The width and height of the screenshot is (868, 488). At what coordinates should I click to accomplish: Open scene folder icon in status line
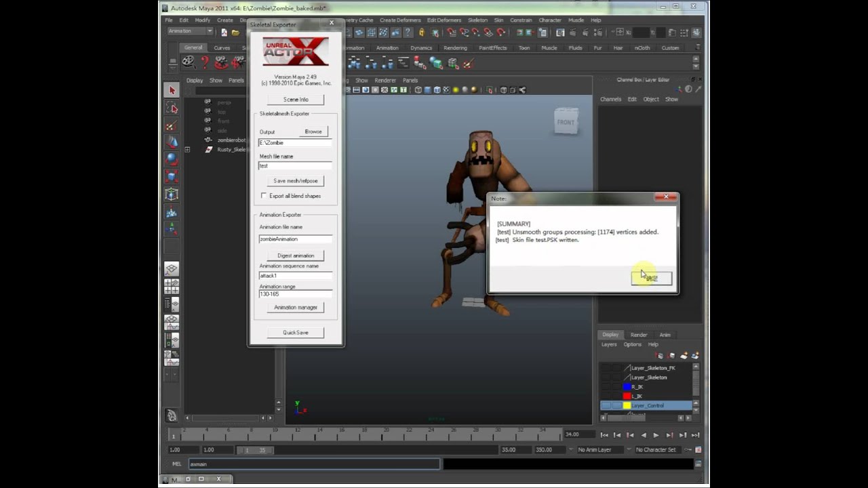(235, 32)
